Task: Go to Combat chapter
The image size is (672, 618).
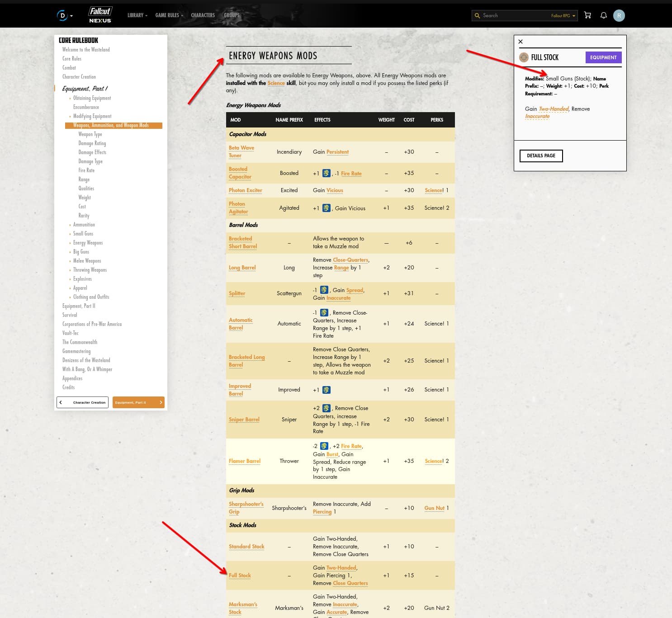Action: click(69, 68)
